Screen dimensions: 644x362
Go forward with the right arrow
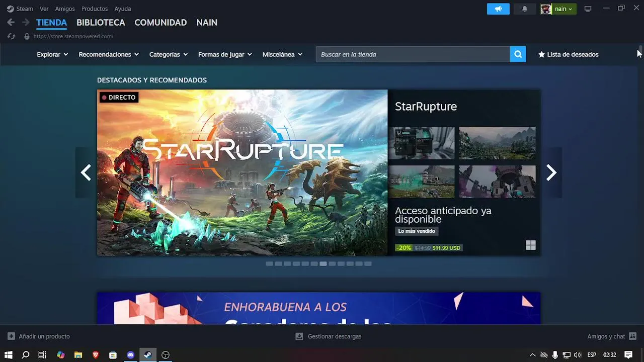point(26,23)
